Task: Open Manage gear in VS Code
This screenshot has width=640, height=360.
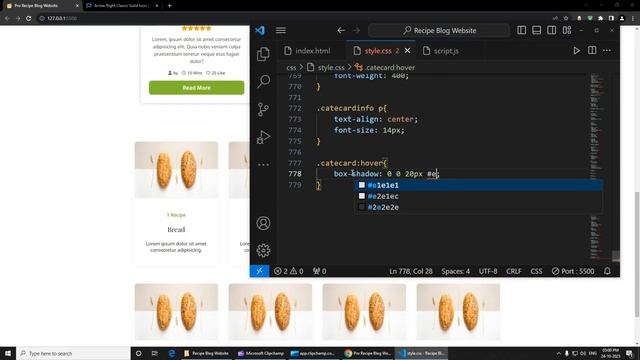Action: 263,250
